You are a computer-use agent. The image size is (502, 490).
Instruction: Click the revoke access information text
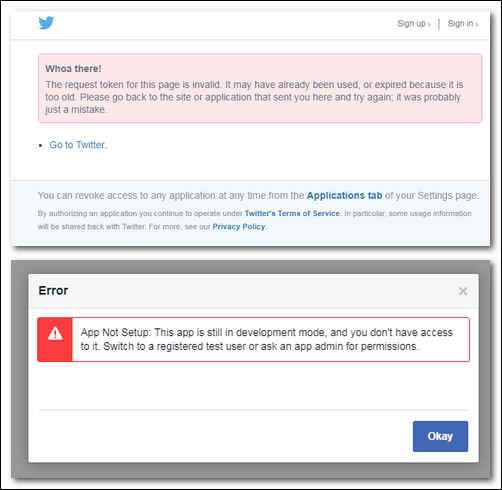(258, 195)
